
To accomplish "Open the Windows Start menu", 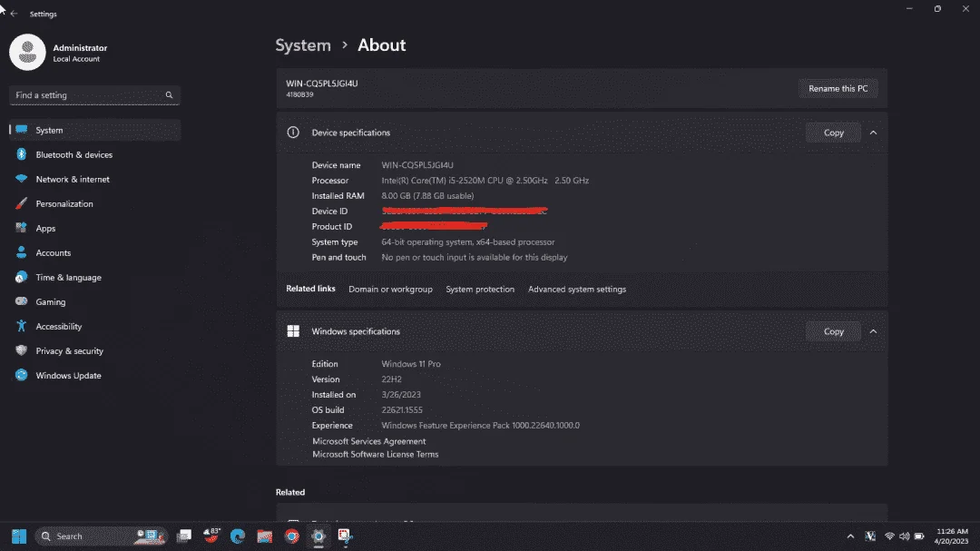I will pyautogui.click(x=19, y=536).
